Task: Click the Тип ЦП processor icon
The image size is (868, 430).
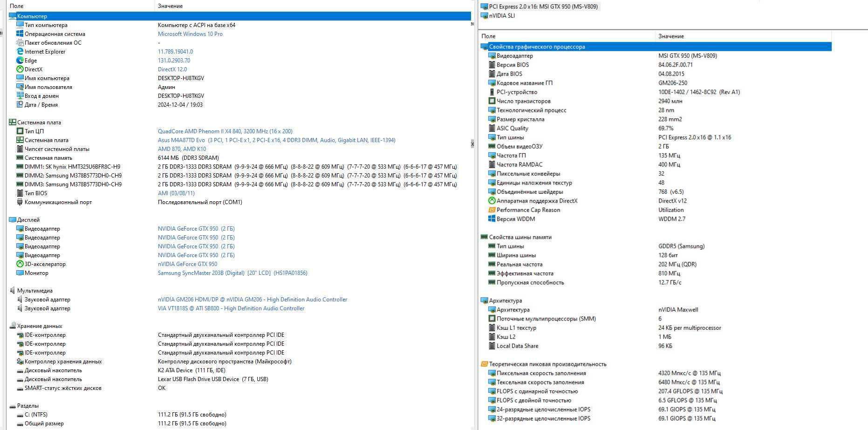Action: pos(20,131)
